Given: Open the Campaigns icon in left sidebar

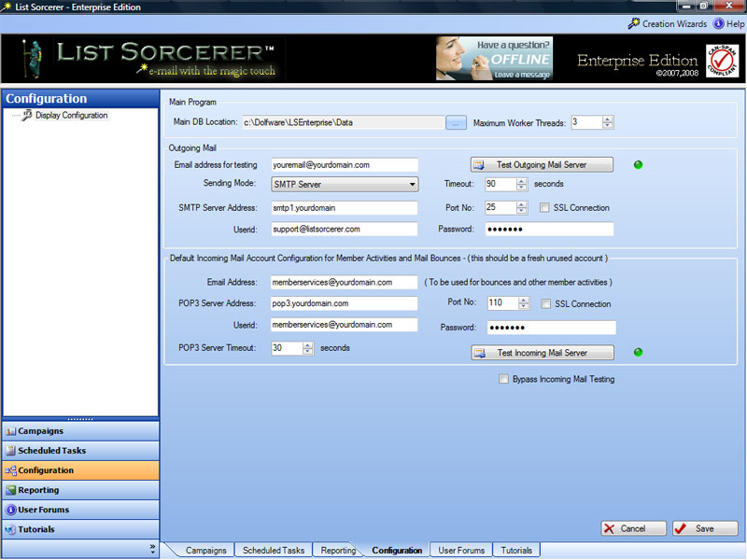Looking at the screenshot, I should [10, 431].
